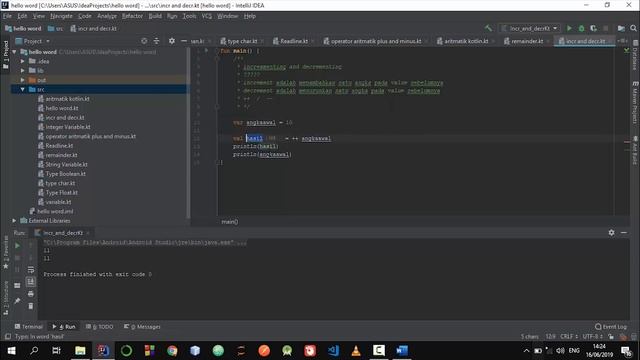Viewport: 640px width, 360px height.
Task: Toggle scroll to end in Run console
Action: [x=31, y=282]
